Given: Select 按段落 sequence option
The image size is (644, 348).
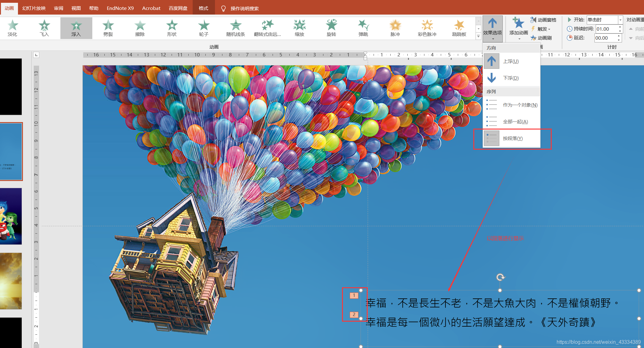Looking at the screenshot, I should [x=512, y=138].
